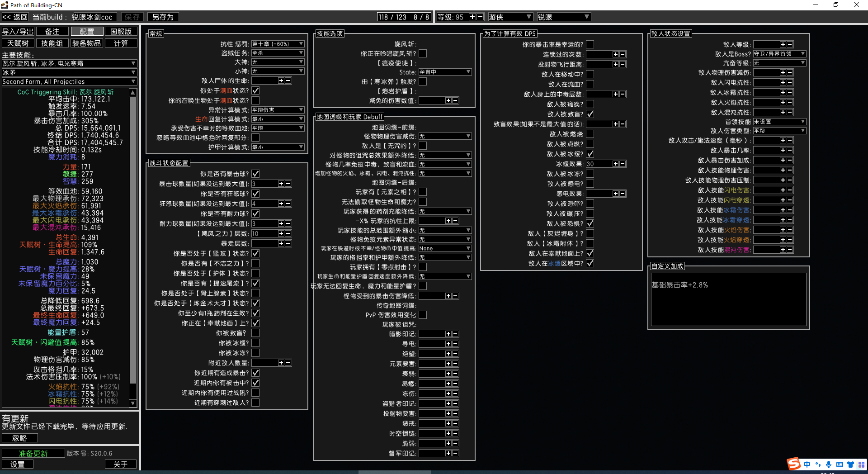Toggle the 敌人被致盲 checkbox
Screen dimensions: 868x474
pos(590,114)
